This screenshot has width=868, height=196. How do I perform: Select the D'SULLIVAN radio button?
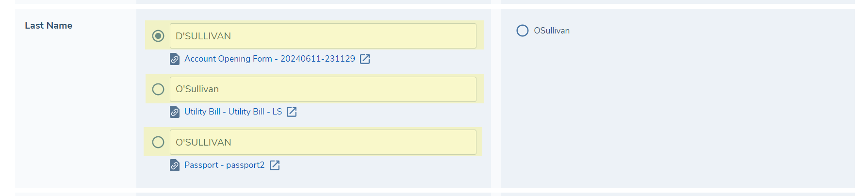tap(158, 36)
